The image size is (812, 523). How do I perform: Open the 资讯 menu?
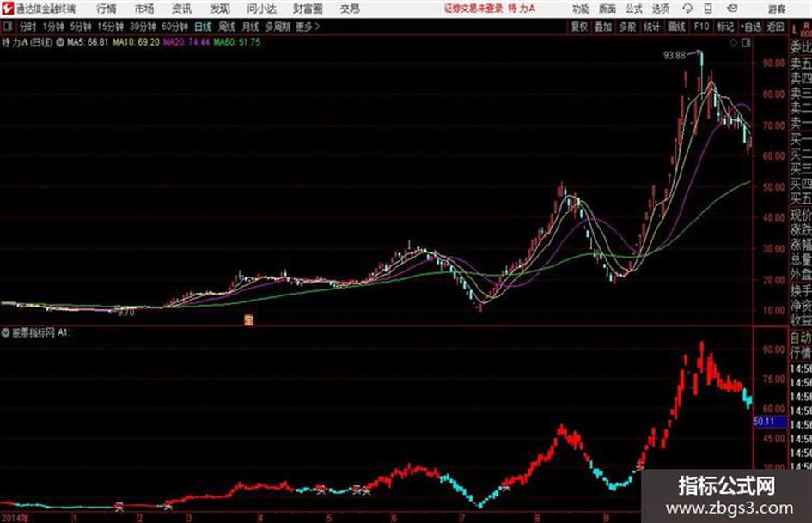click(181, 9)
